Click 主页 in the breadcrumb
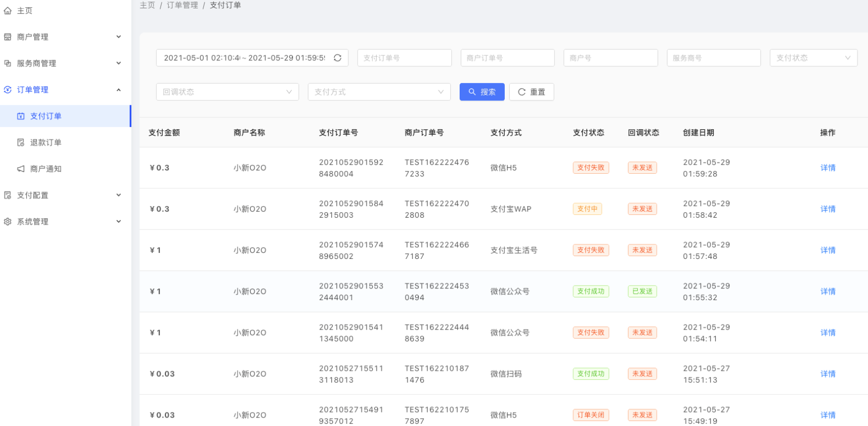Image resolution: width=868 pixels, height=426 pixels. pos(147,5)
